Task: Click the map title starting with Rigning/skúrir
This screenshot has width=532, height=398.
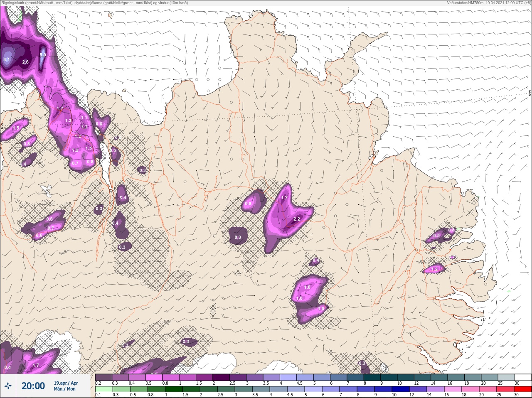Action: [95, 3]
